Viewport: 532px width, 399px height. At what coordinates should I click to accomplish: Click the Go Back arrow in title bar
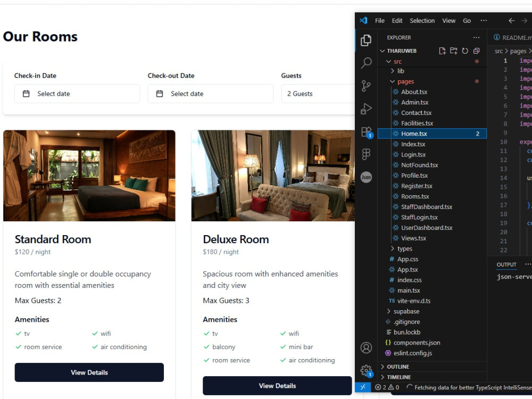[x=512, y=21]
